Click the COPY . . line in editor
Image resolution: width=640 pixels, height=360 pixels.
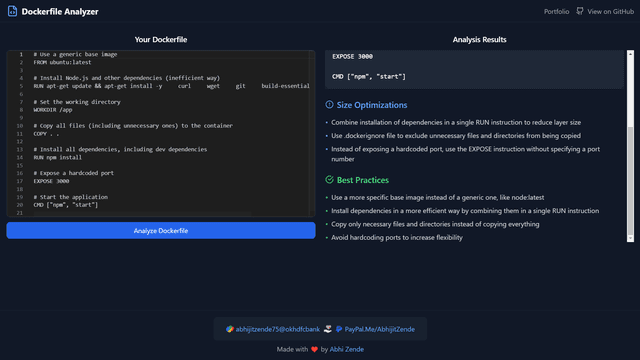click(46, 133)
